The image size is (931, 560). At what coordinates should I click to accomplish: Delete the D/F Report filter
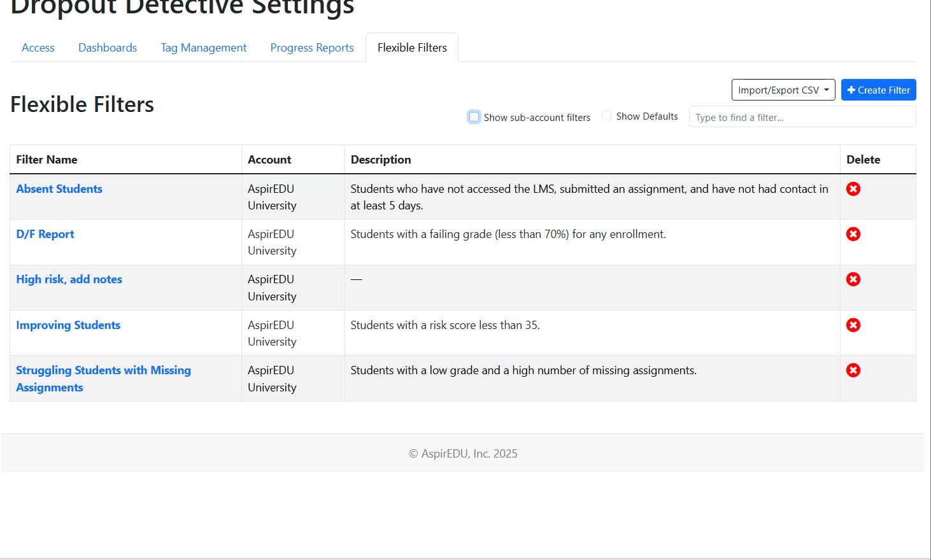click(x=853, y=234)
